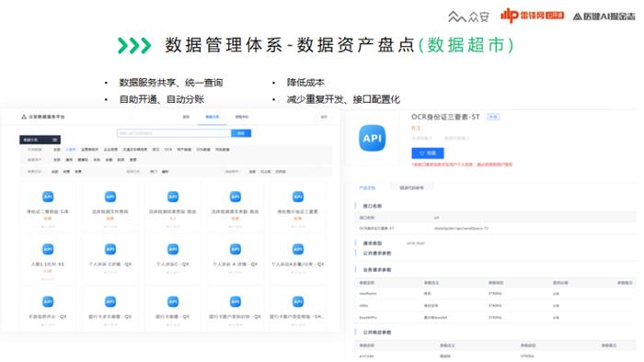The image size is (644, 362).
Task: Open the 个人涉诉 C详情 - QX card title
Action: click(110, 265)
